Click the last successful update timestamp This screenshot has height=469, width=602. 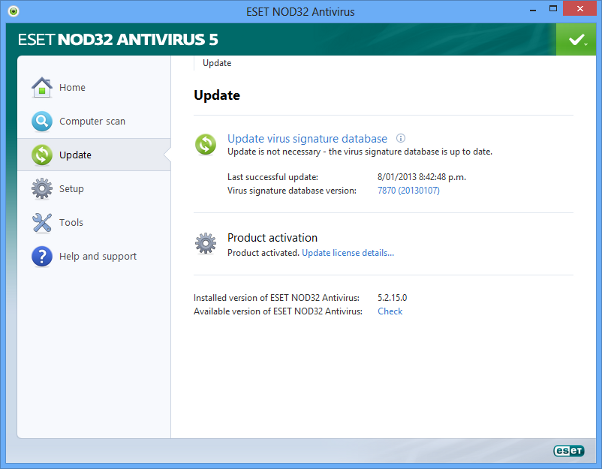pos(422,177)
